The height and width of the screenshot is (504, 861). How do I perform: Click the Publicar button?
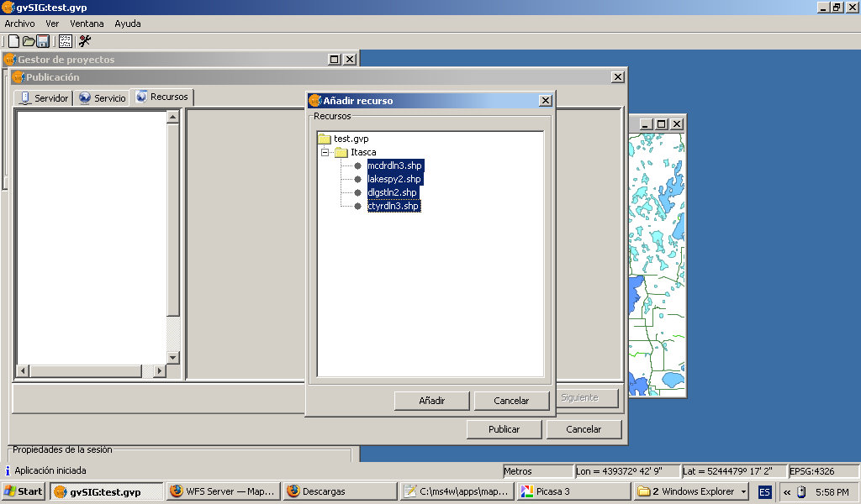coord(504,429)
